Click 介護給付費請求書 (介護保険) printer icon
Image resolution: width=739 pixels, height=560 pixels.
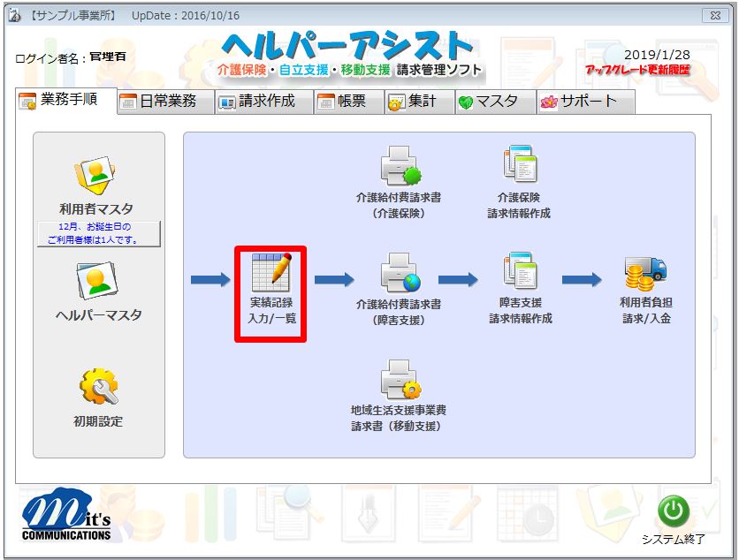pos(399,165)
